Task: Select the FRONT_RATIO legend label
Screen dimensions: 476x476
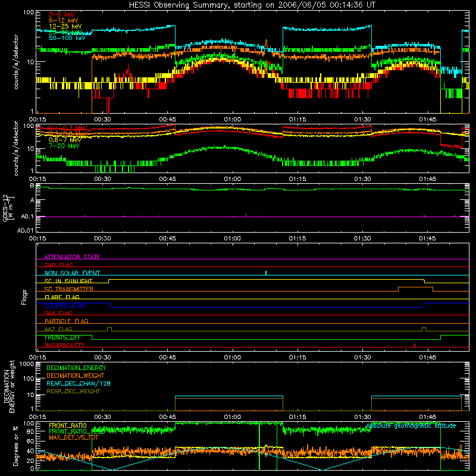Action: pyautogui.click(x=68, y=425)
